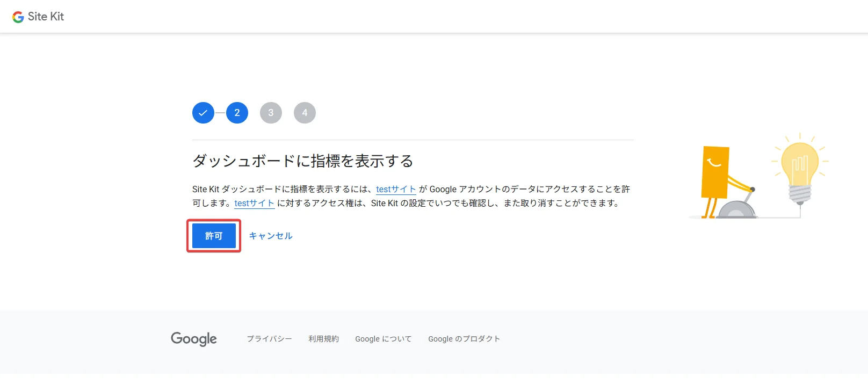Image resolution: width=868 pixels, height=384 pixels.
Task: Open the Google について footer link
Action: [x=384, y=339]
